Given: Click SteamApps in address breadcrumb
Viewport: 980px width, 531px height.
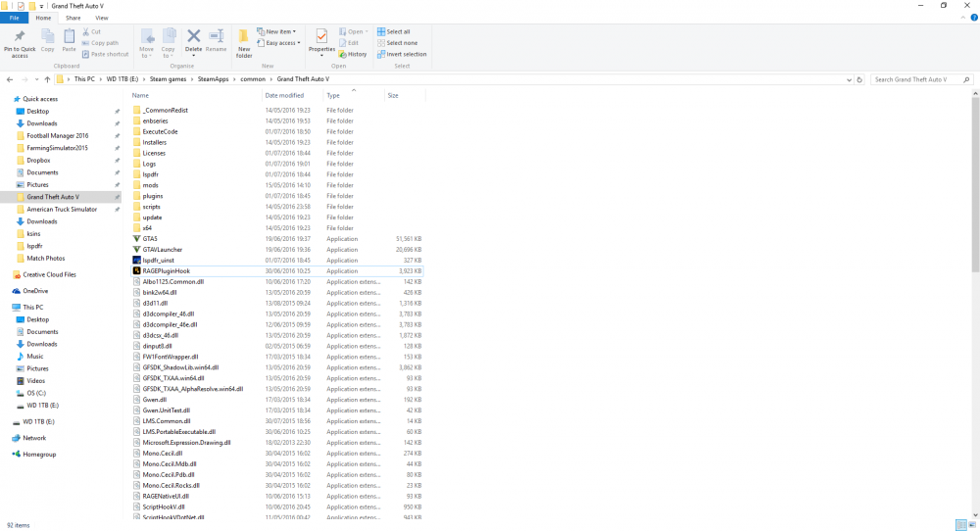Looking at the screenshot, I should pyautogui.click(x=213, y=79).
